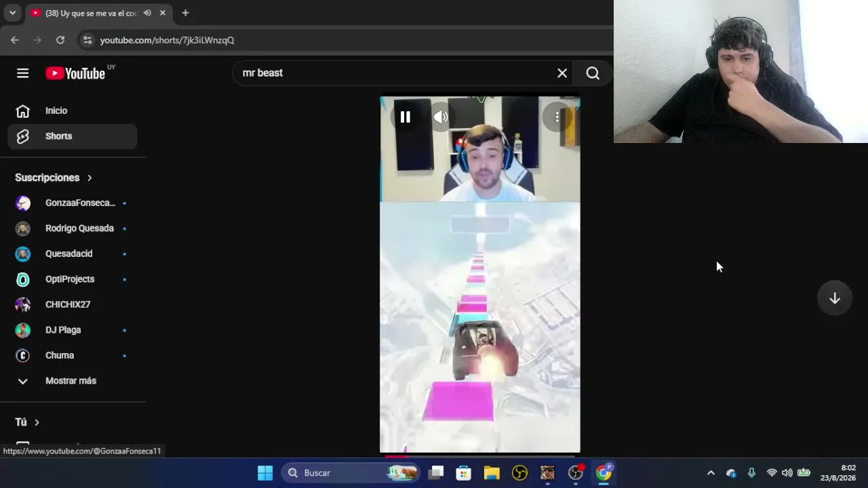Open Task View on the taskbar
The image size is (868, 488).
click(436, 473)
